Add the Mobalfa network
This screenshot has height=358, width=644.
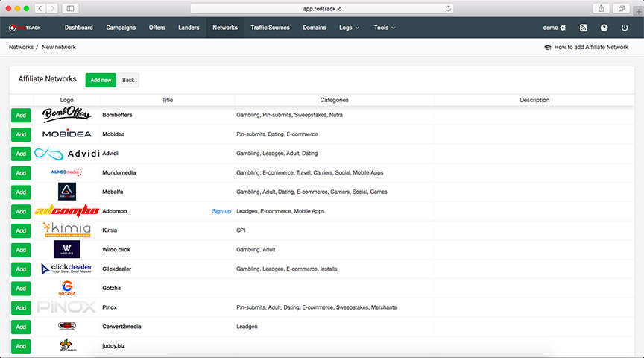click(x=21, y=192)
